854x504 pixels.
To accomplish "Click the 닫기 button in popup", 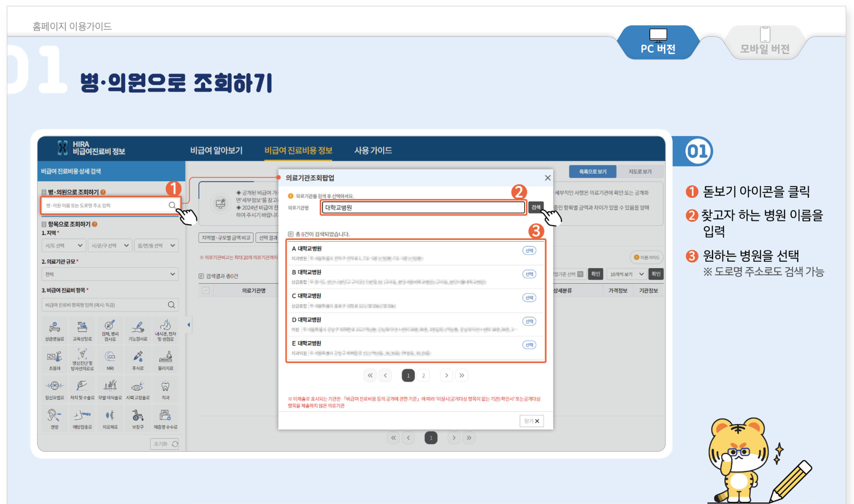I will click(x=532, y=421).
